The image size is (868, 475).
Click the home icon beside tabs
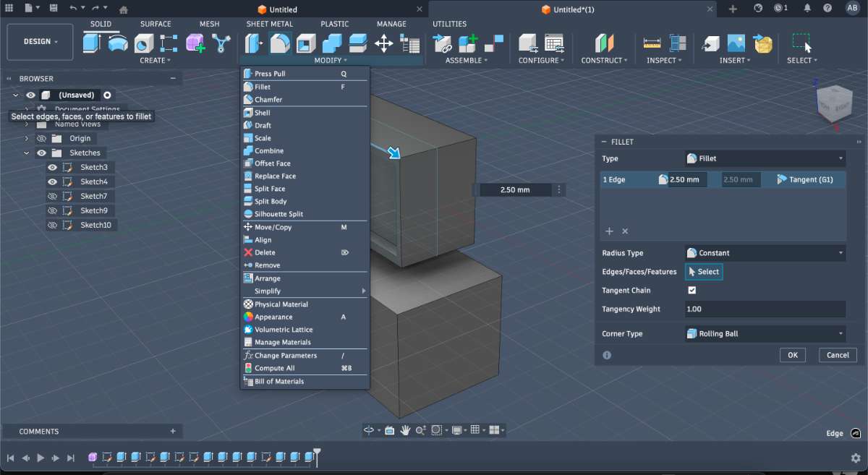click(x=124, y=9)
